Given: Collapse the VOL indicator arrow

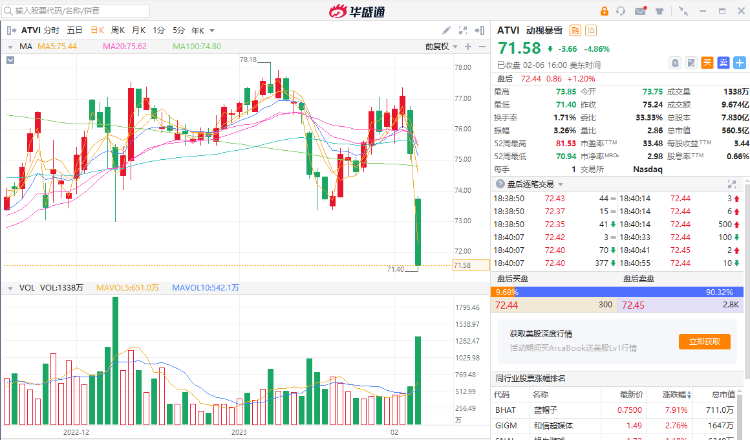Looking at the screenshot, I should click(10, 288).
